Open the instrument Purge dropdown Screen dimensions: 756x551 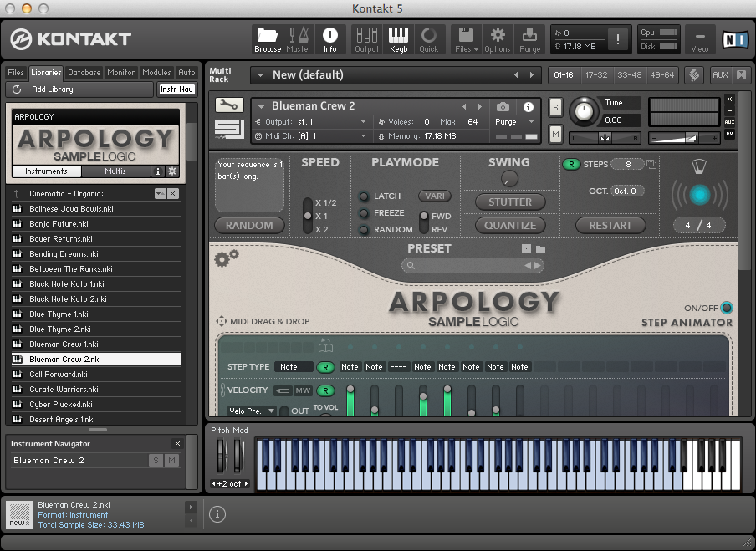coord(531,122)
